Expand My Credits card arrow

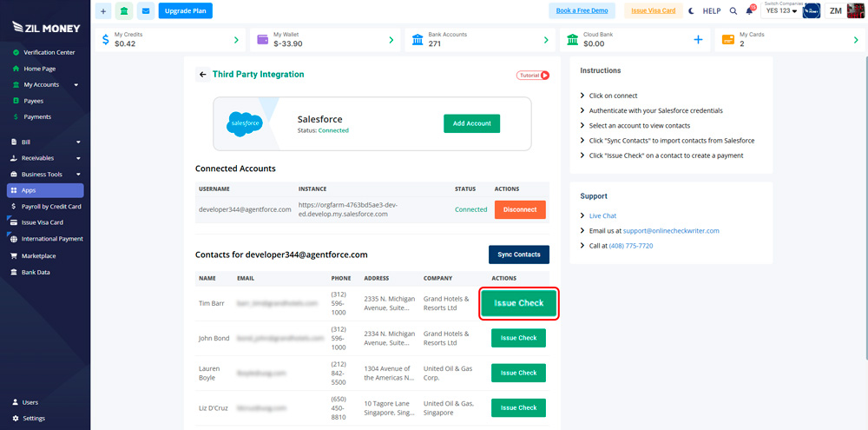coord(236,40)
